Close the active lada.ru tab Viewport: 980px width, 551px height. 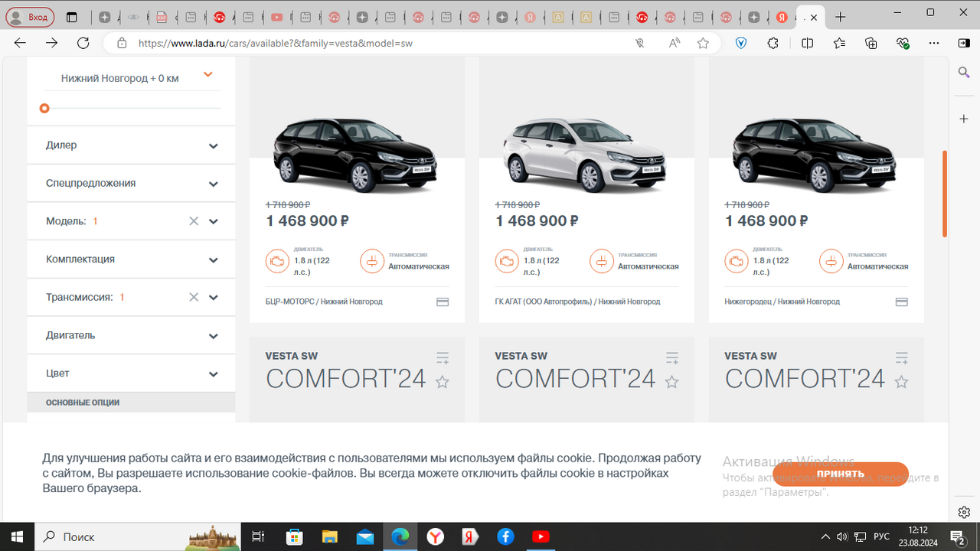814,18
